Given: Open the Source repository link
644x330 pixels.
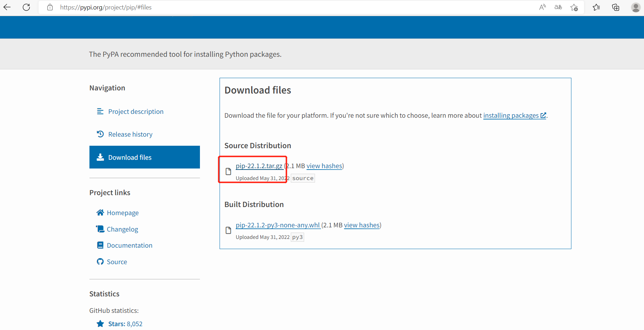Looking at the screenshot, I should [117, 262].
